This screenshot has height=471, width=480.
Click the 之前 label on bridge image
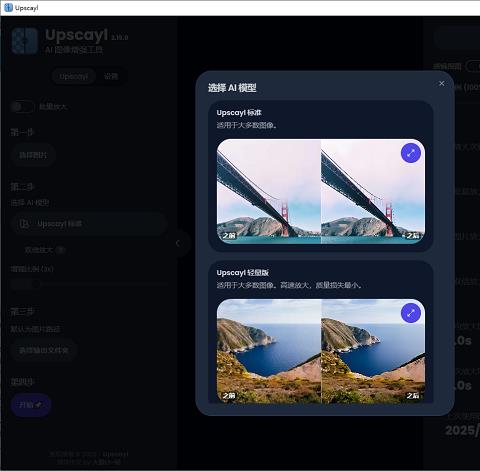coord(229,236)
